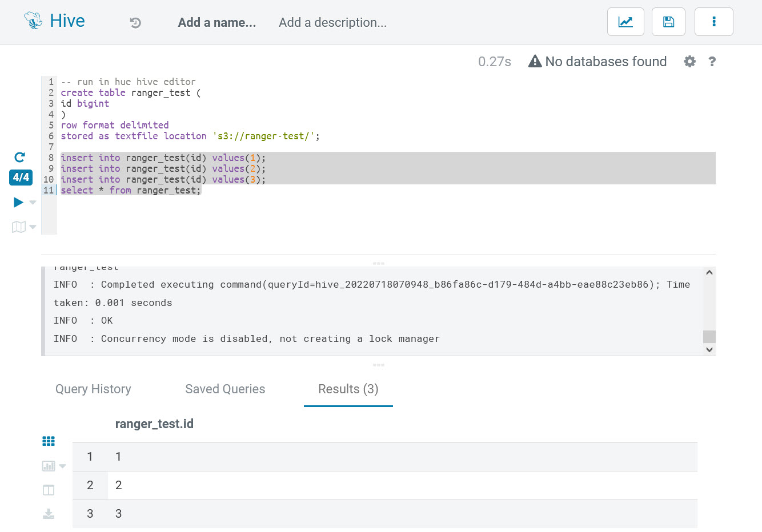Viewport: 762px width, 532px height.
Task: Open the Saved Queries tab
Action: tap(225, 389)
